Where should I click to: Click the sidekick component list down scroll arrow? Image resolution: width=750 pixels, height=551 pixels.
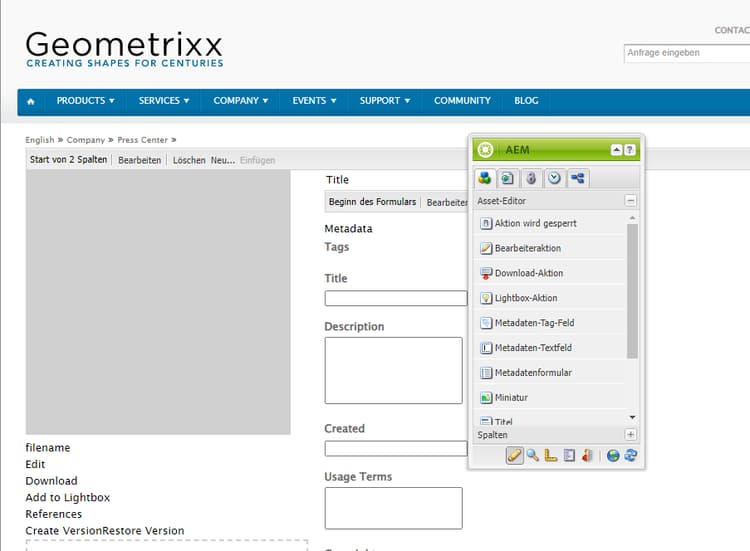coord(632,418)
